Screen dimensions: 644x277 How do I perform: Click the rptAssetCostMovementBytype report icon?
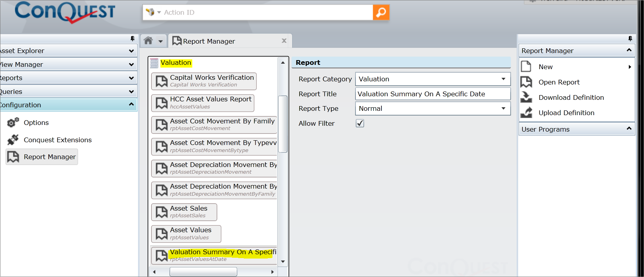click(162, 147)
